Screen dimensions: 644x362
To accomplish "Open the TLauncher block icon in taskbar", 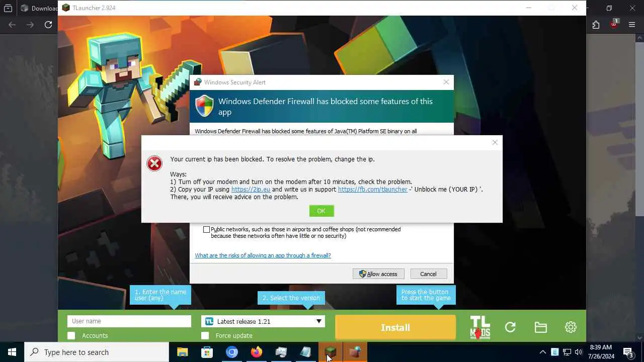I will point(330,352).
